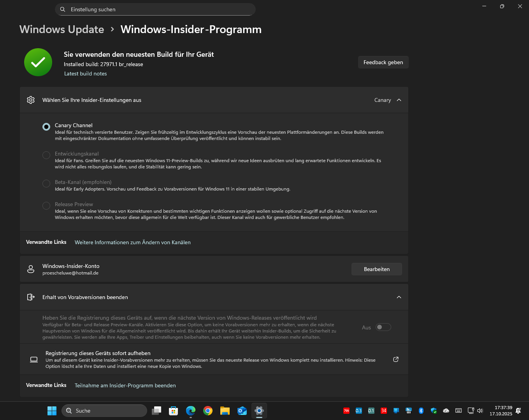Open the Windows Start menu
Viewport: 529px width, 420px height.
[x=52, y=411]
